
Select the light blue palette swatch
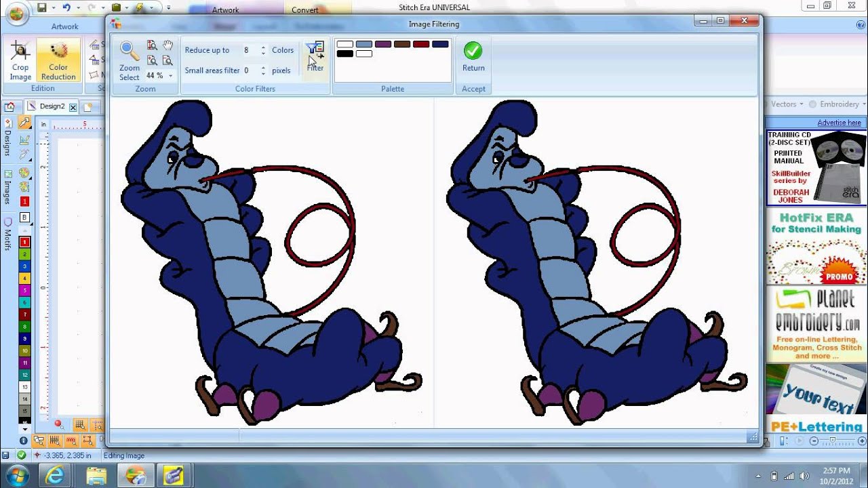click(364, 44)
